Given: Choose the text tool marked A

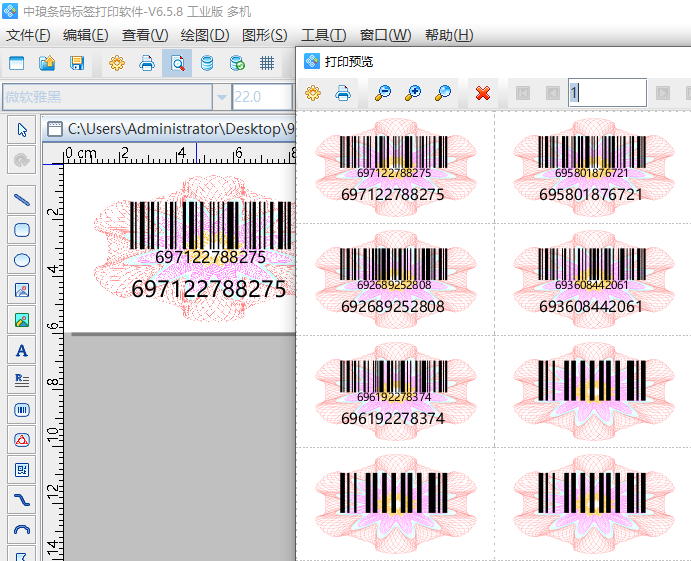Looking at the screenshot, I should [x=21, y=350].
